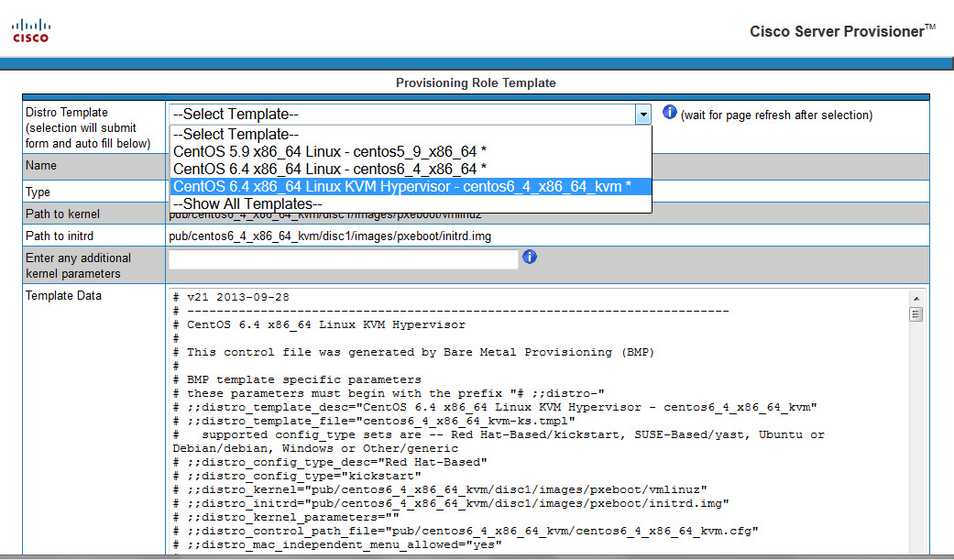Click the Path to initrd label

click(60, 236)
